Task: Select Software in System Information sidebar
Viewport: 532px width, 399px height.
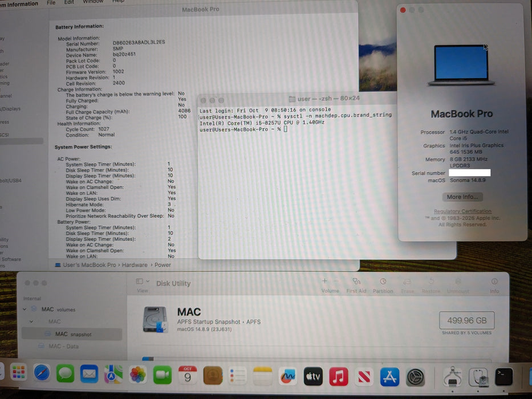Action: tap(11, 259)
